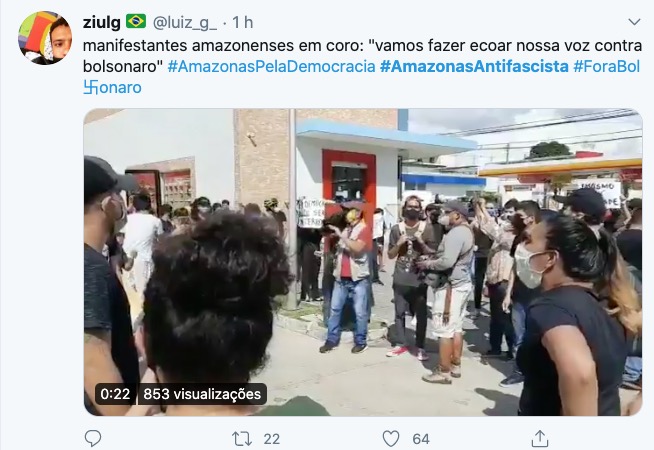This screenshot has height=450, width=654.
Task: Open hashtag #AmazonasPelaDemocracia
Action: click(x=272, y=66)
